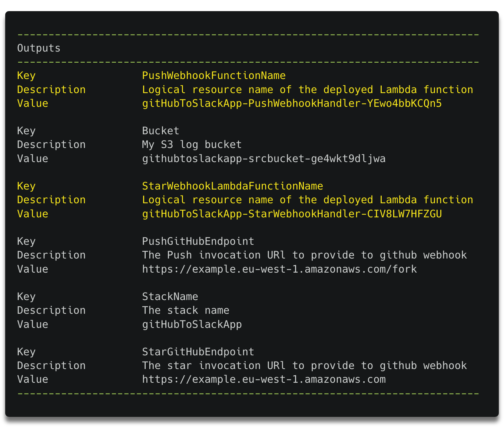Viewport: 504px width, 428px height.
Task: Select the StackName key name
Action: (170, 297)
